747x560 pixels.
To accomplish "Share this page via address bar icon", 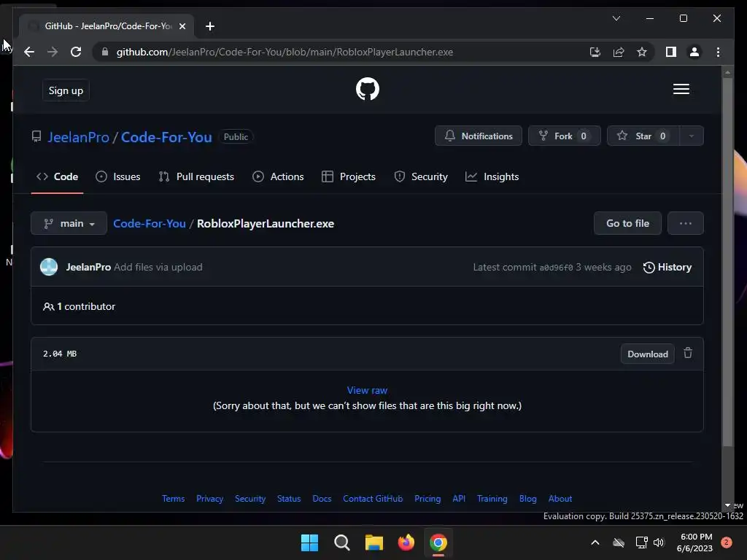I will point(619,52).
